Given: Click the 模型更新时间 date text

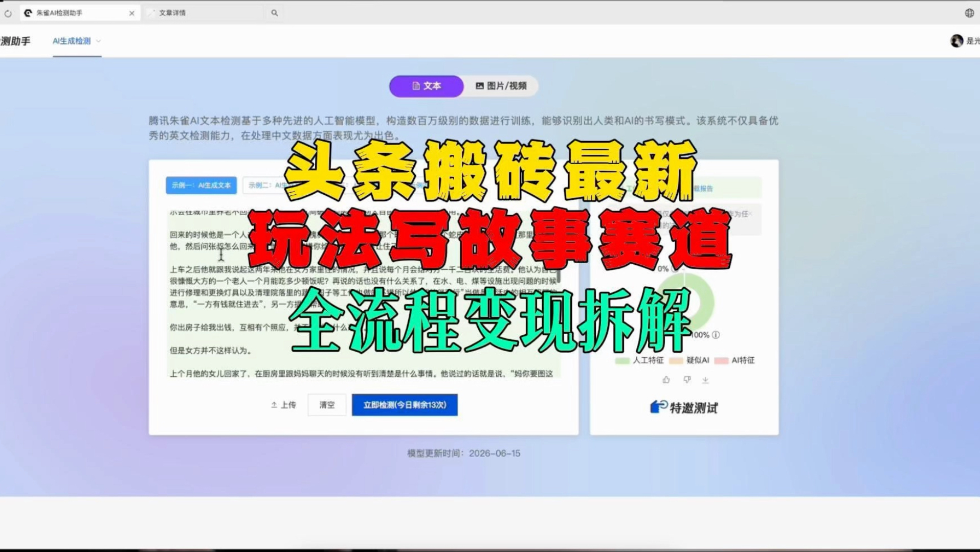Looking at the screenshot, I should [463, 453].
